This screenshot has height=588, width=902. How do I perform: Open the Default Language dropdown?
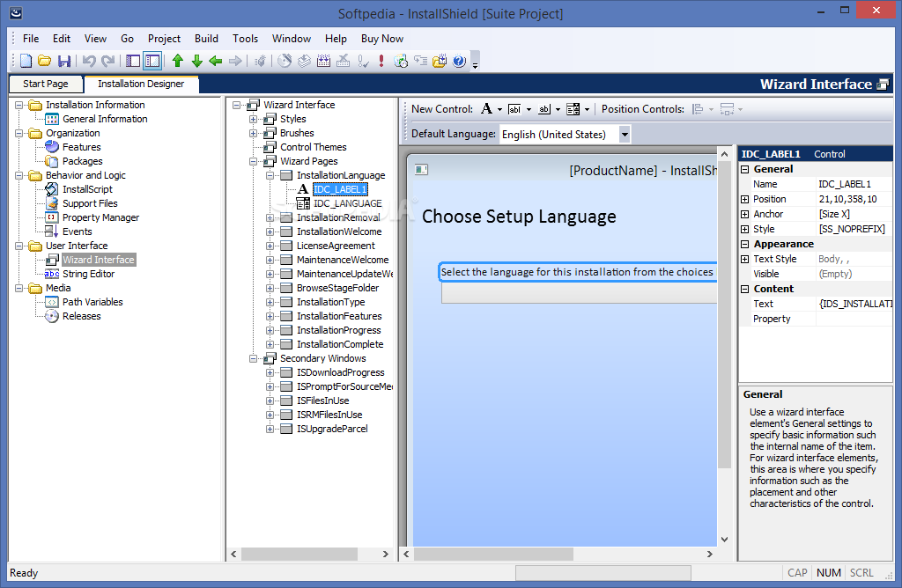tap(625, 134)
